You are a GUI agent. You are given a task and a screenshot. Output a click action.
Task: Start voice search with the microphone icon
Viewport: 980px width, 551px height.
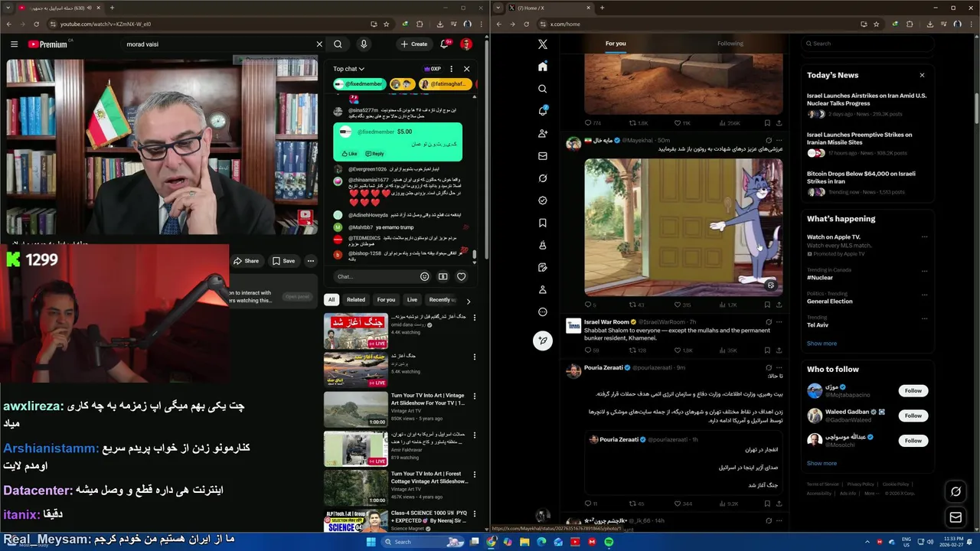[364, 44]
